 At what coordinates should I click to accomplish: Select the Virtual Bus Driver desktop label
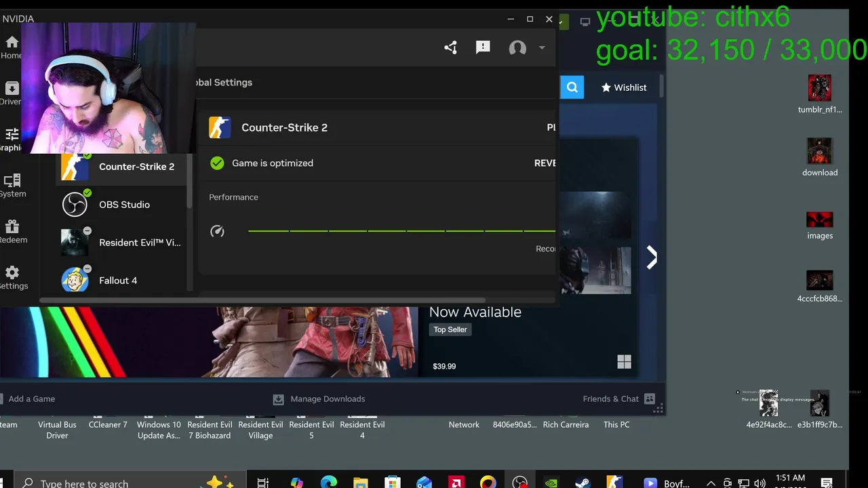(57, 430)
